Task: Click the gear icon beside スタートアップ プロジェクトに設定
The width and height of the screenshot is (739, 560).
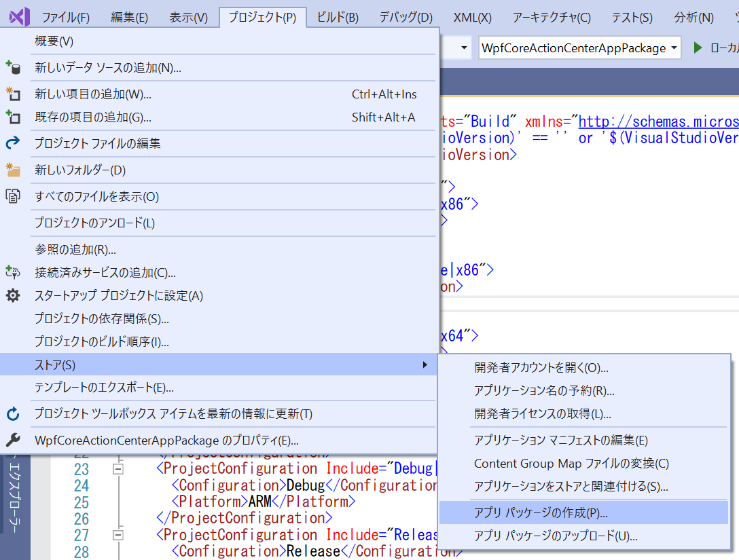Action: (x=14, y=296)
